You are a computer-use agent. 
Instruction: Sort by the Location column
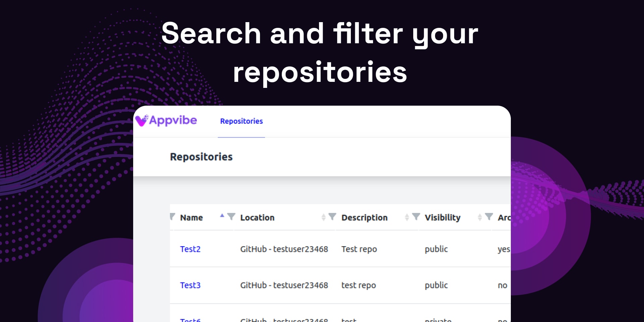[x=323, y=217]
